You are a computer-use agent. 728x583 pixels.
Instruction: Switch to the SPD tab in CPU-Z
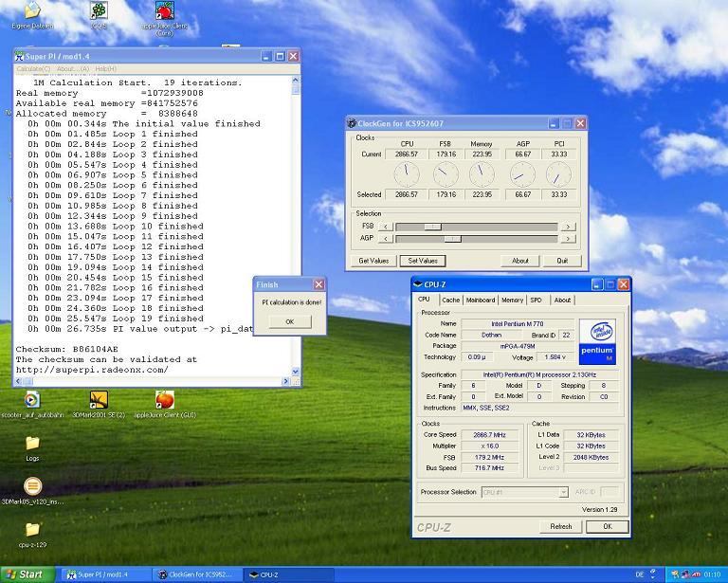pos(537,301)
